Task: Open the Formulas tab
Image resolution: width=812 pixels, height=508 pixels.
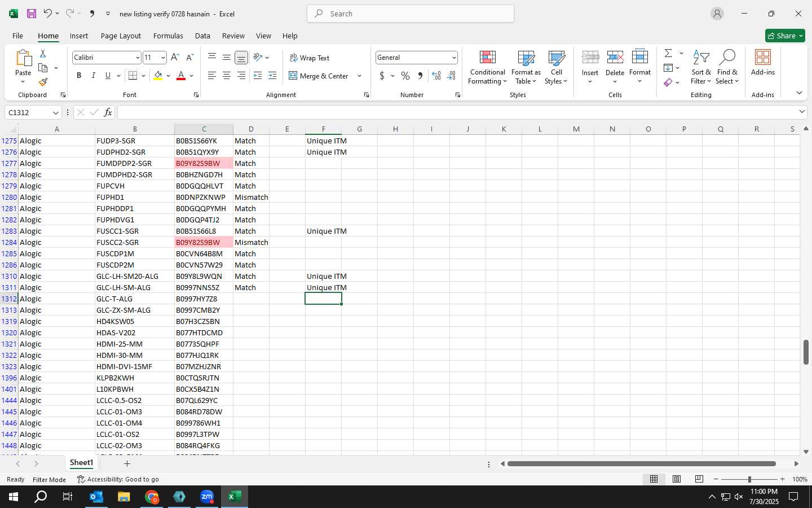Action: (168, 36)
